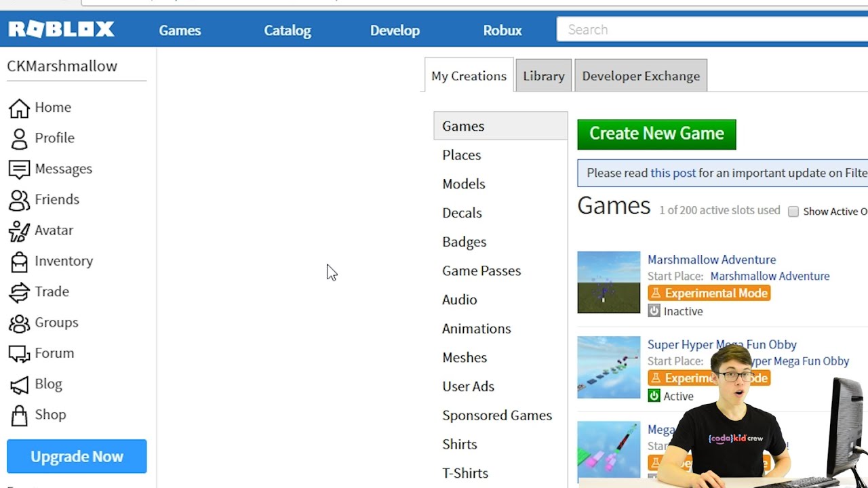Click '1 of 200 active slots used' text
This screenshot has width=868, height=488.
(x=719, y=211)
